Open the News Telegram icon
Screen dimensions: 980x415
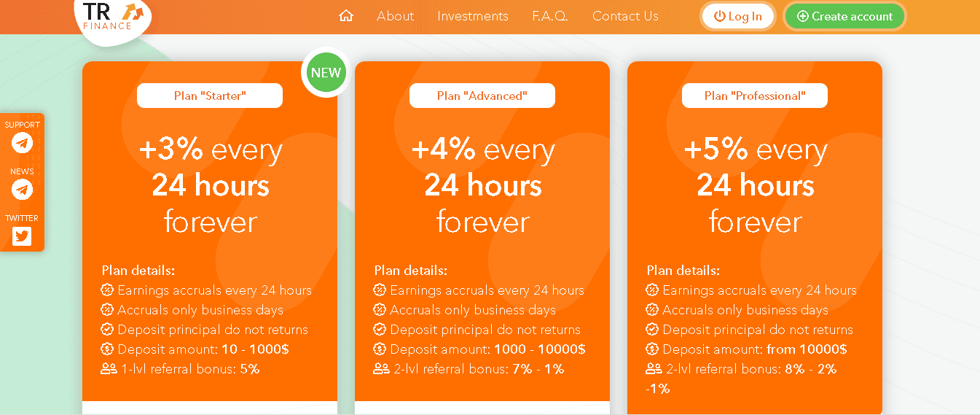(x=23, y=190)
